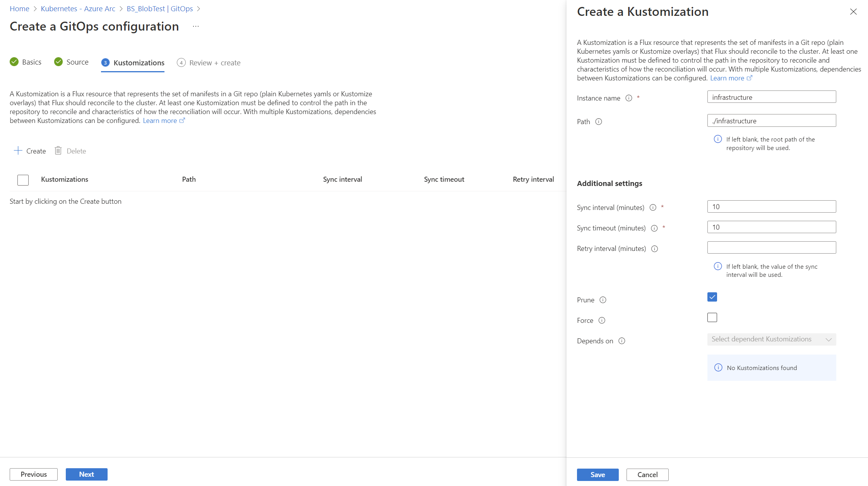Open Learn more link in main page
Image resolution: width=868 pixels, height=486 pixels.
tap(164, 121)
